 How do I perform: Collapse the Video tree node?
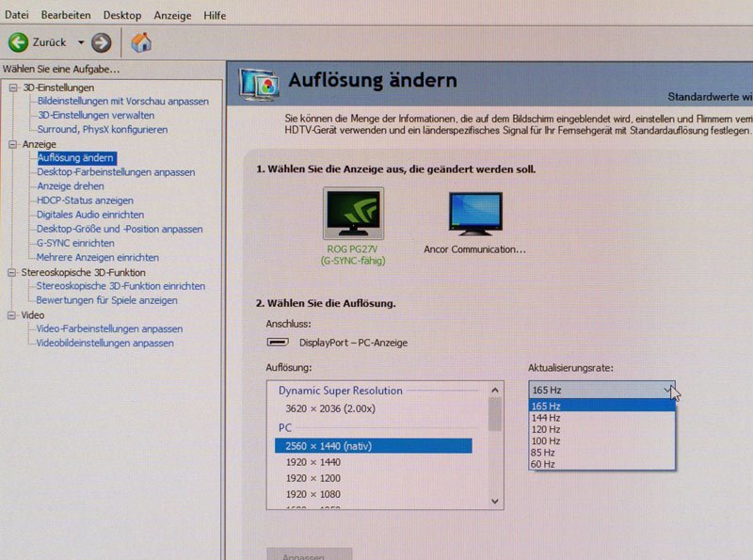point(11,315)
